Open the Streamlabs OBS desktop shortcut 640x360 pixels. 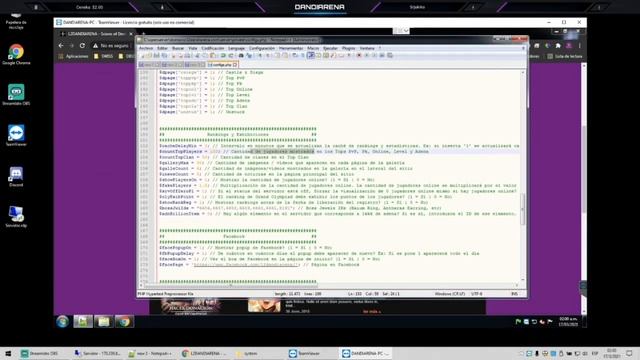click(16, 95)
